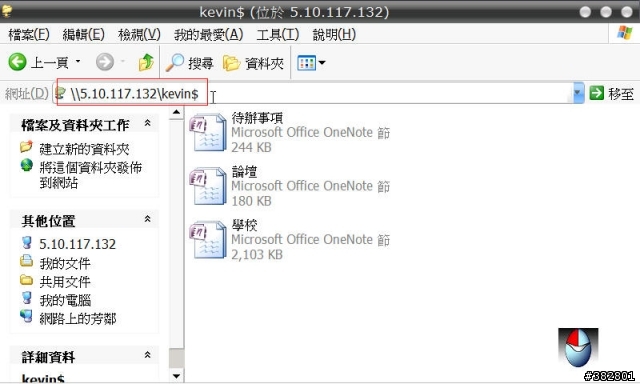
Task: Open the 說明(H) menu
Action: [x=334, y=34]
